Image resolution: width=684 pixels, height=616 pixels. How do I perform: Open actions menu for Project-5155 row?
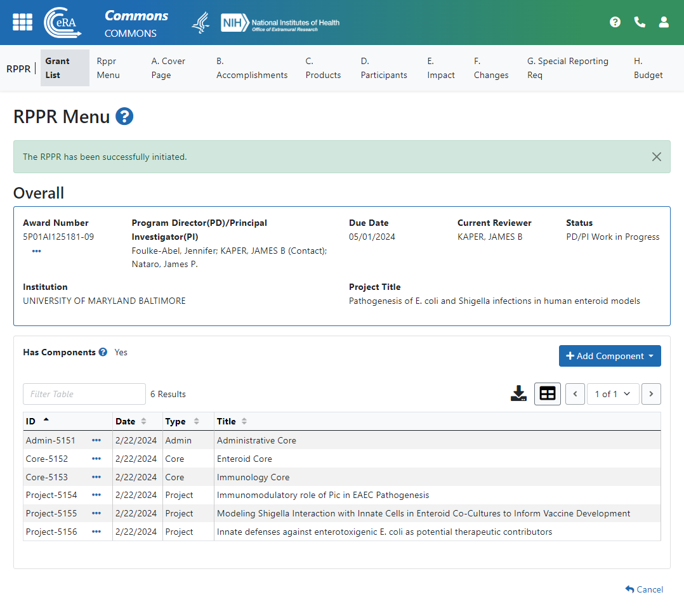coord(96,513)
